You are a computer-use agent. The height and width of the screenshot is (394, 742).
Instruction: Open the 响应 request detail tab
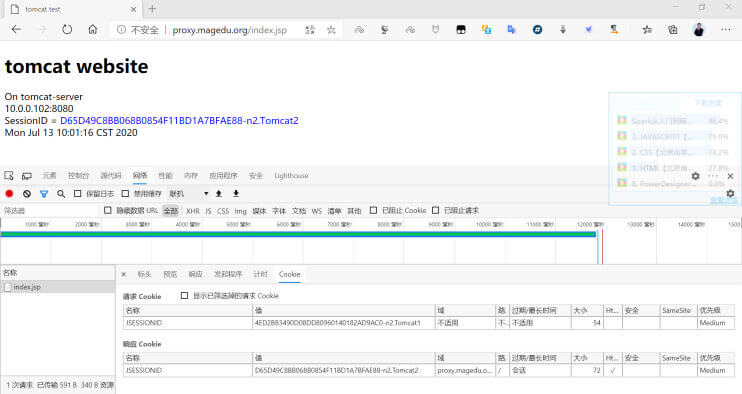pos(195,274)
